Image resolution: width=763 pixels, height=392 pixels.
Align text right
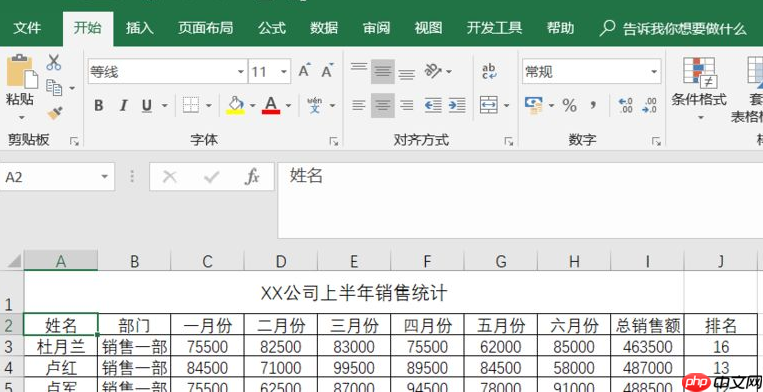point(407,105)
